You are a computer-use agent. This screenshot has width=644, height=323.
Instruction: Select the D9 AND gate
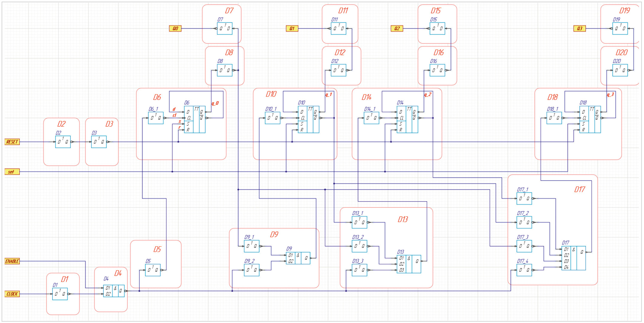(298, 258)
